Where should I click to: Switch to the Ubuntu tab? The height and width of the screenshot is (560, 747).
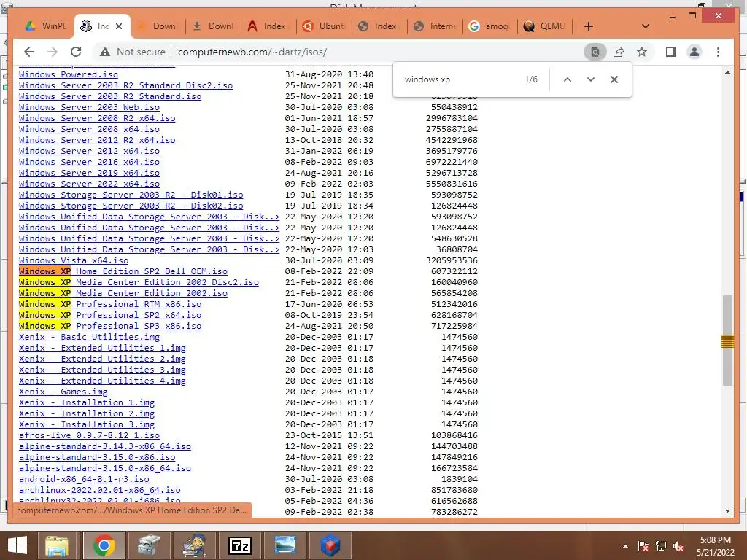pos(323,26)
